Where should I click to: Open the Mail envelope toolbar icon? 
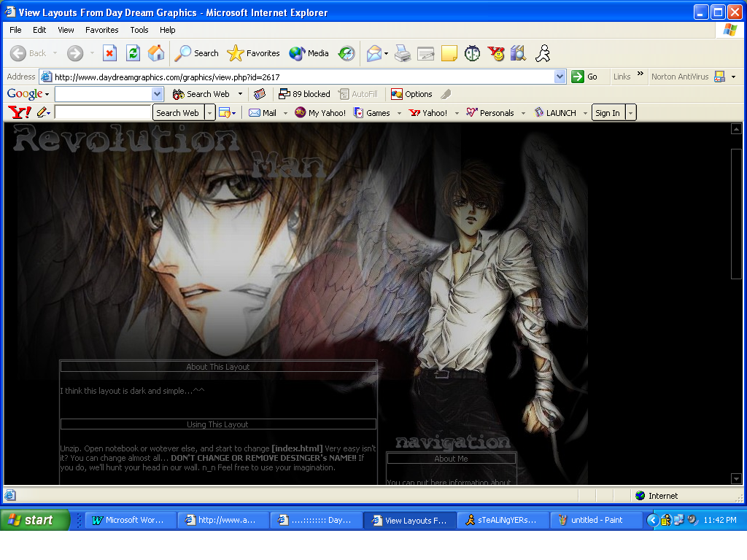[374, 53]
